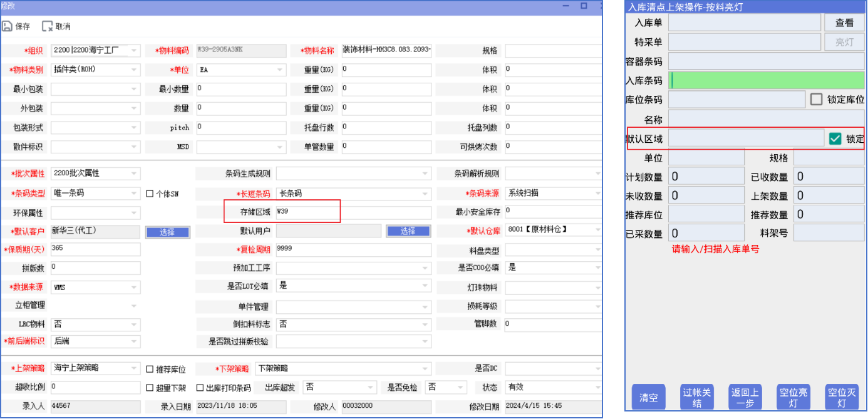Click 选择 button next to 默认客户
Viewport: 868px width, 419px height.
[x=167, y=232]
